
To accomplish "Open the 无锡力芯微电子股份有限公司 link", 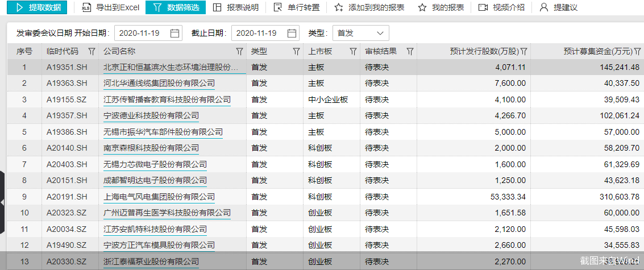I will (x=155, y=164).
